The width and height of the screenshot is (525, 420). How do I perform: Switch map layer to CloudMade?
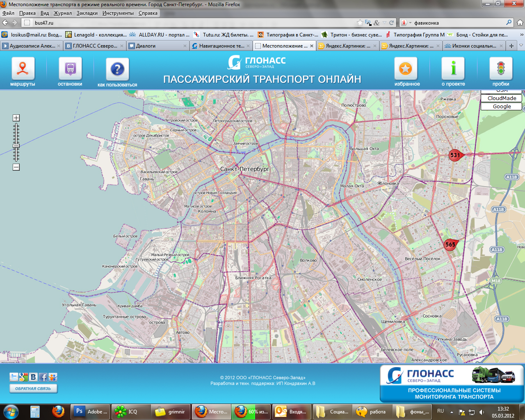(x=502, y=98)
